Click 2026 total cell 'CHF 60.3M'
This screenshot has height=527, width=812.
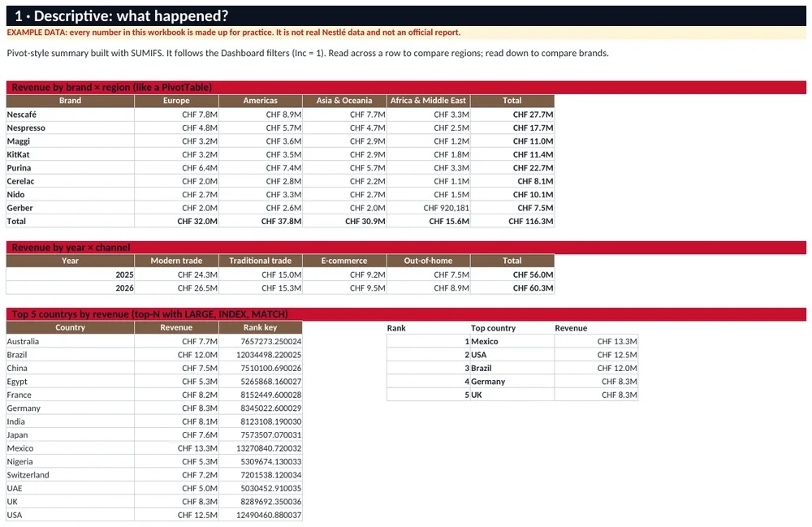(512, 288)
